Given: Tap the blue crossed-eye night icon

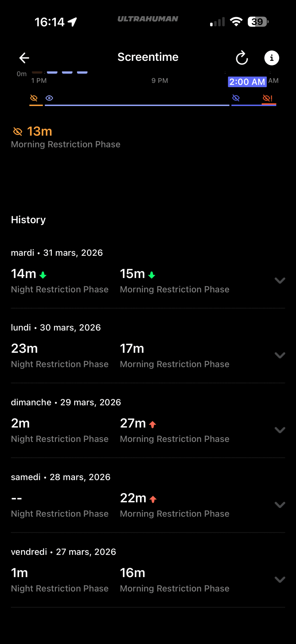Looking at the screenshot, I should 236,98.
